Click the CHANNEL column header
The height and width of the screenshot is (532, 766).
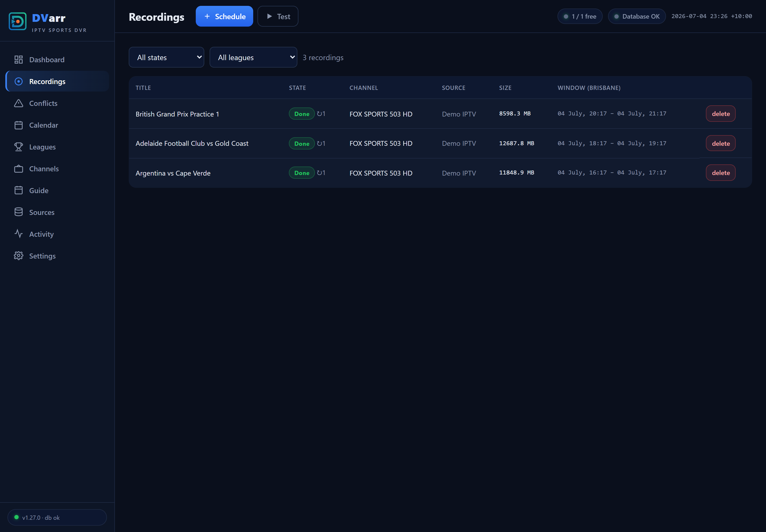[x=364, y=88]
